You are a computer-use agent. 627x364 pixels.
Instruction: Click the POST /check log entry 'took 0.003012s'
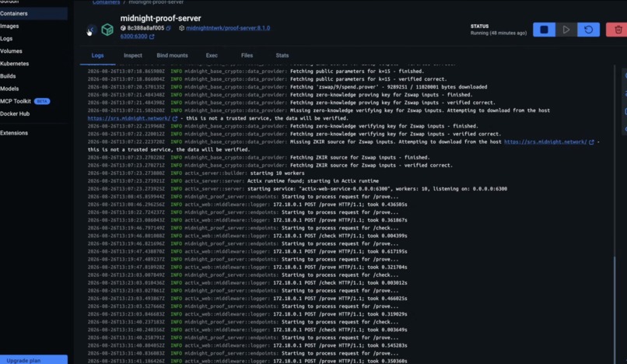click(x=247, y=283)
